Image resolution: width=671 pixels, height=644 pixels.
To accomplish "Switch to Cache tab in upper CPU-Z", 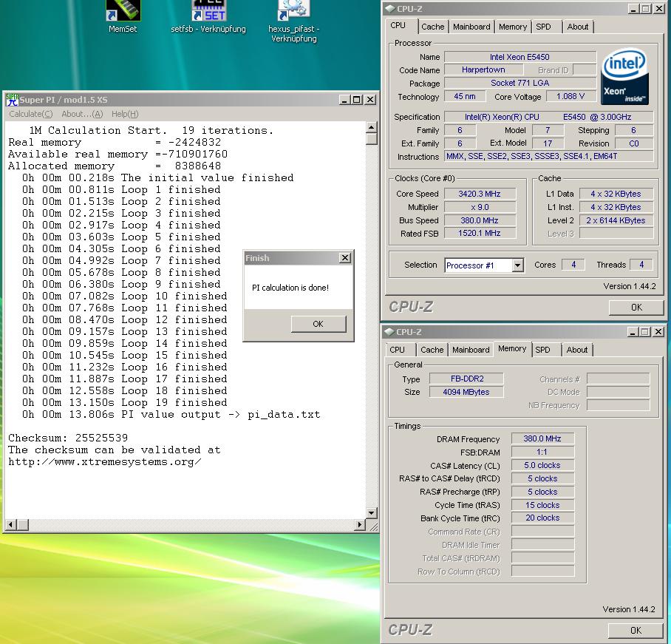I will click(432, 27).
